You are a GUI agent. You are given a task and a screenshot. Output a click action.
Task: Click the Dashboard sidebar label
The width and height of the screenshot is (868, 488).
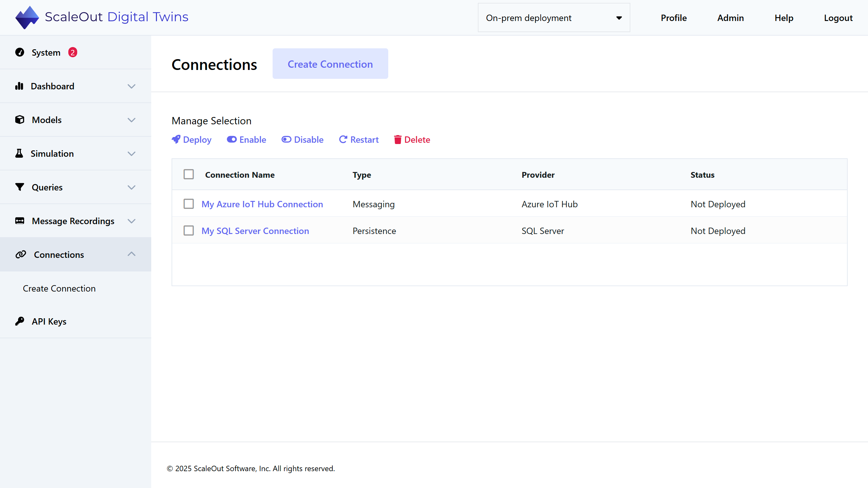point(52,86)
